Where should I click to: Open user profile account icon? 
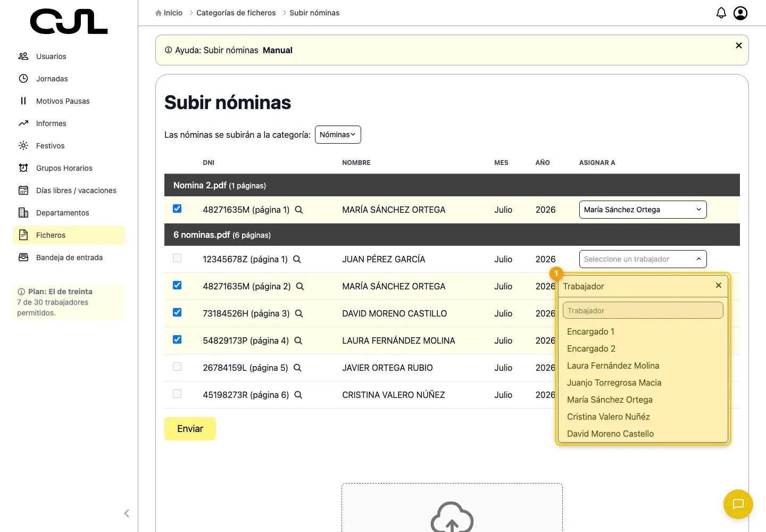click(740, 13)
